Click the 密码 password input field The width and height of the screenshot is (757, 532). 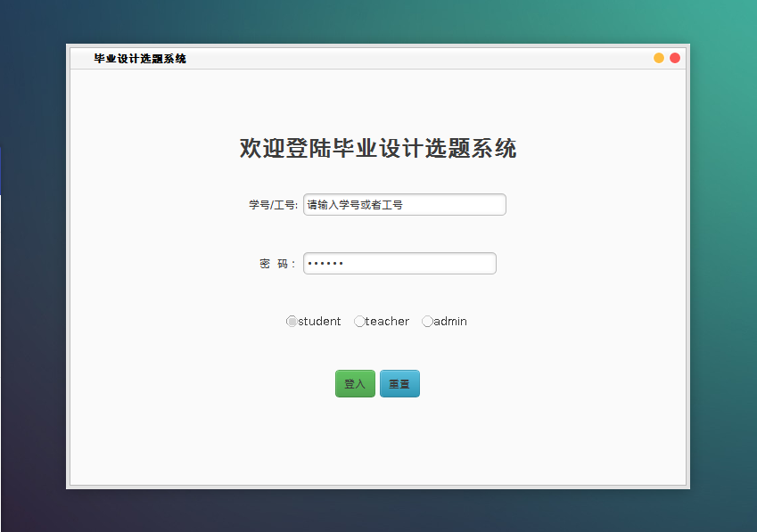[399, 263]
